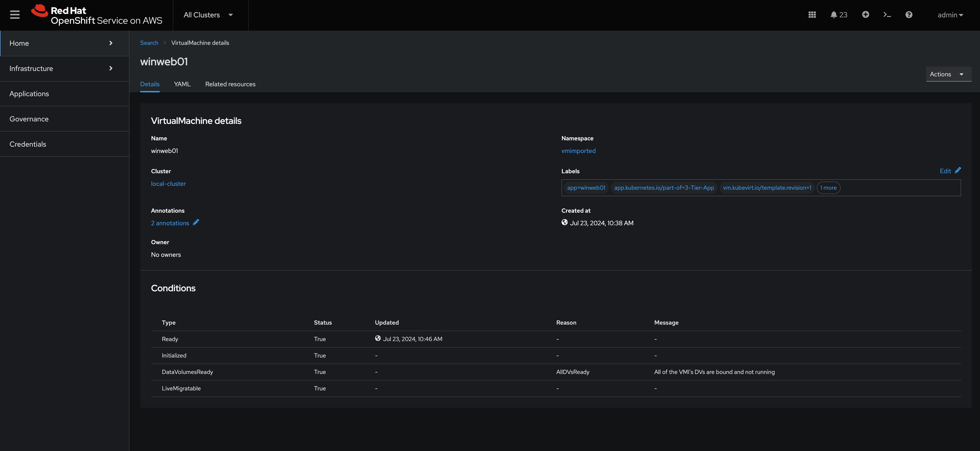Click the Conditions section heading
This screenshot has width=980, height=451.
[x=173, y=288]
